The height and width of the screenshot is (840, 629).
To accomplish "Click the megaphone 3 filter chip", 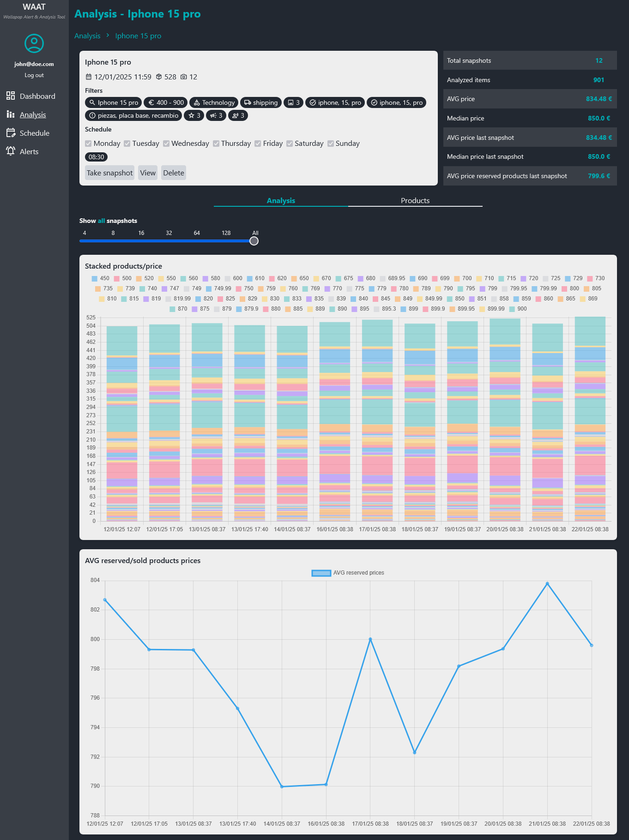I will [216, 115].
